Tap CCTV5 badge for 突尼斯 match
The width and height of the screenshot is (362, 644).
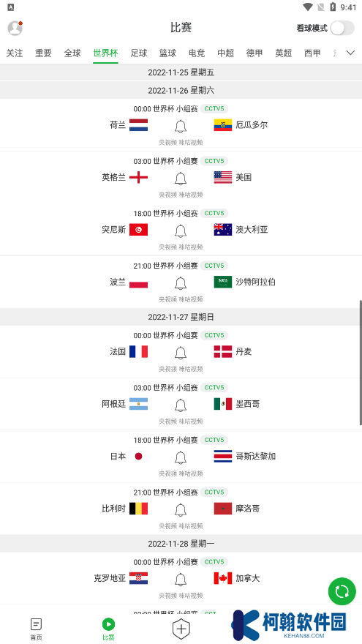pos(214,213)
